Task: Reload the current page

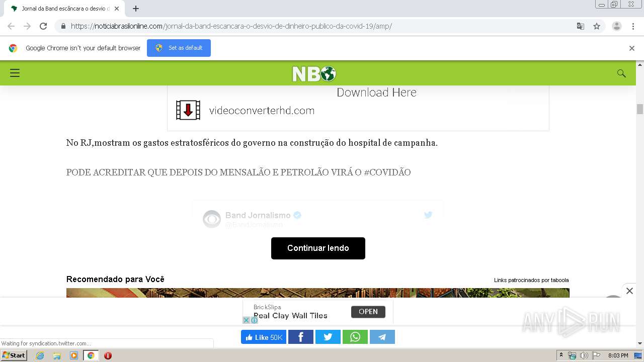Action: pos(43,26)
